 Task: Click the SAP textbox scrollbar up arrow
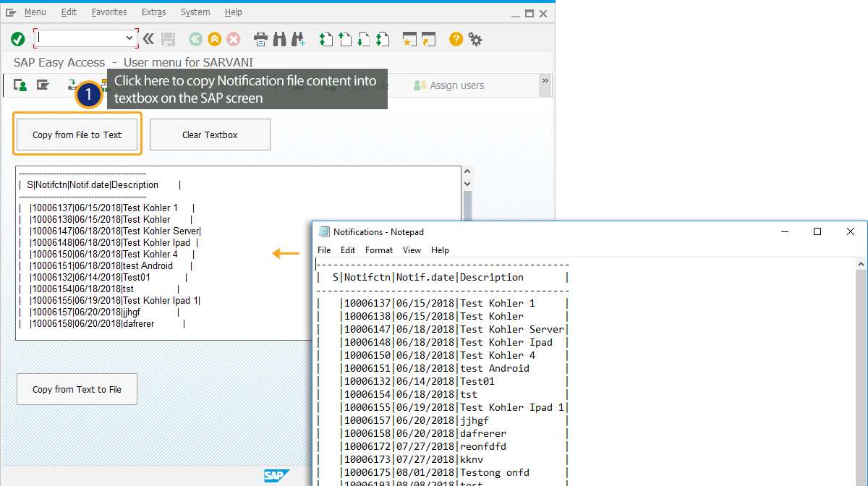[467, 172]
